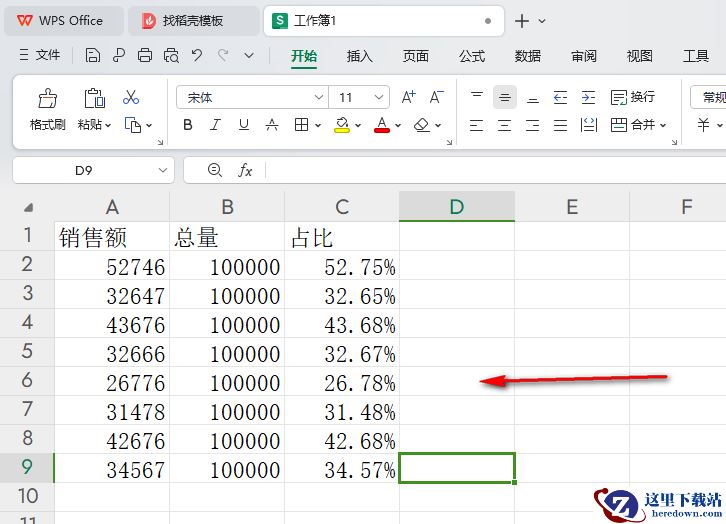Click the Undo arrow icon
Viewport: 726px width, 524px height.
(x=197, y=56)
